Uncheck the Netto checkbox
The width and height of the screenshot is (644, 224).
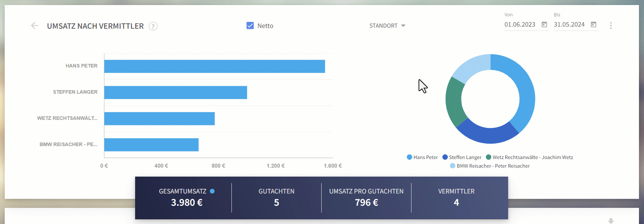(250, 25)
